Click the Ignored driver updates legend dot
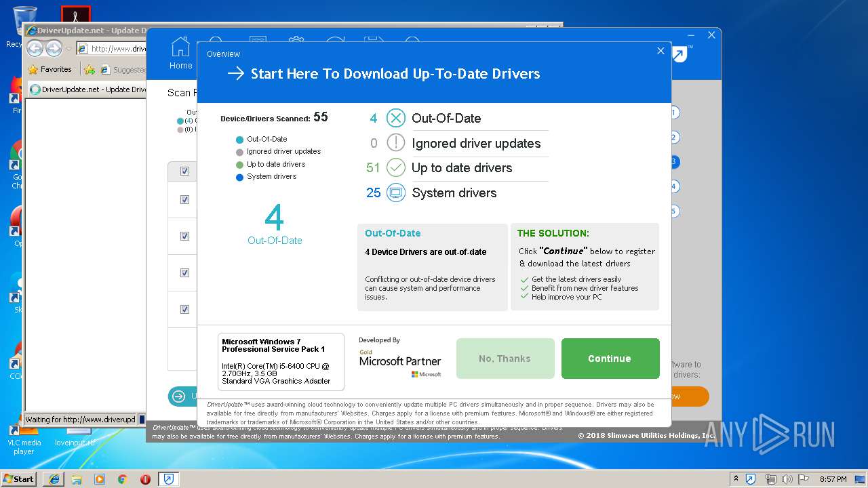 [x=239, y=152]
